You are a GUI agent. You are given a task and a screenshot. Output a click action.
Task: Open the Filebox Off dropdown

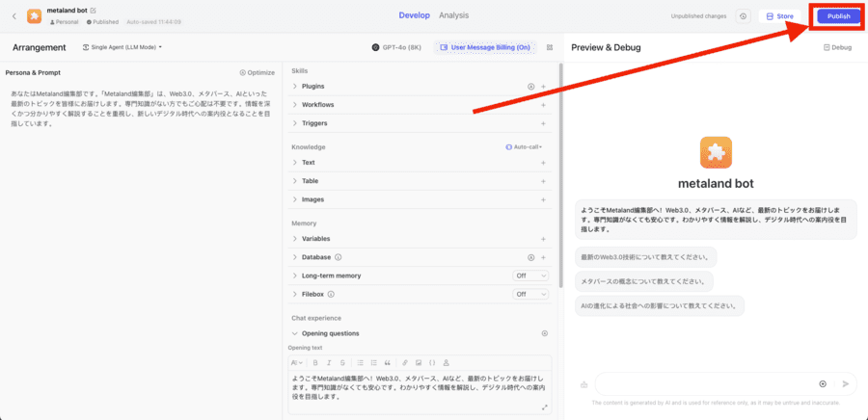[530, 294]
